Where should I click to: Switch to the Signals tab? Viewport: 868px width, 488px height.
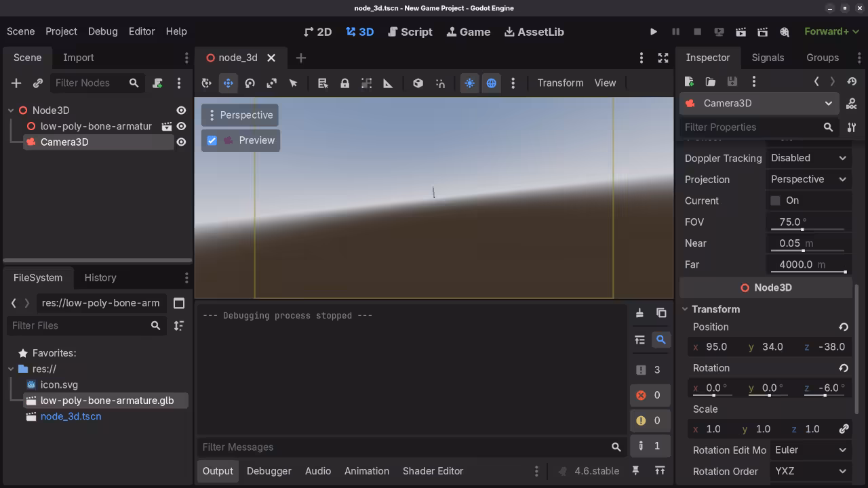pyautogui.click(x=768, y=58)
